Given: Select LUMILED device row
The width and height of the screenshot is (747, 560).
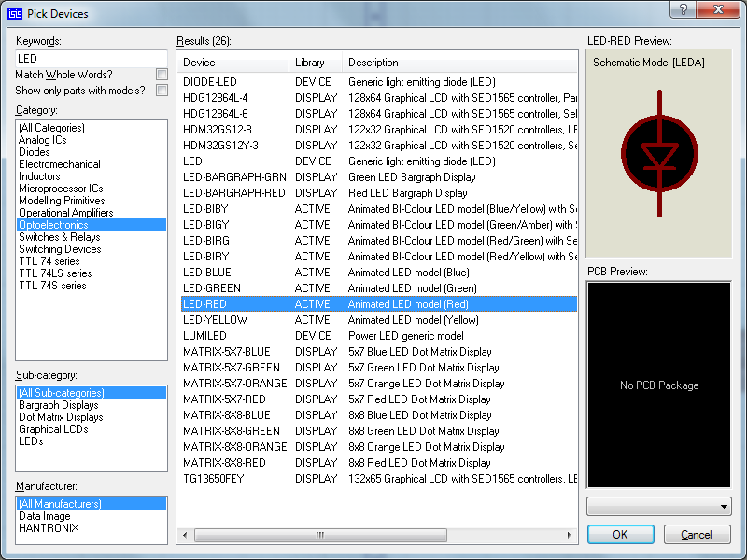Looking at the screenshot, I should pyautogui.click(x=379, y=336).
